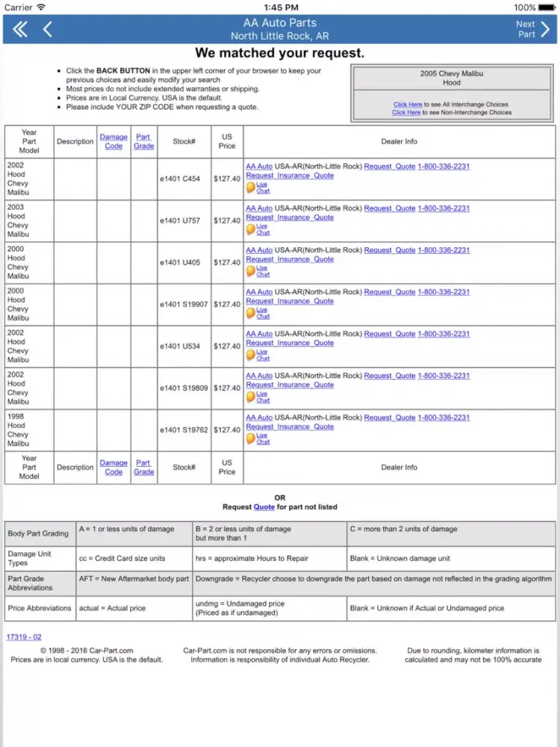560x747 pixels.
Task: Request Insurance Quote for stock S19907
Action: (290, 301)
